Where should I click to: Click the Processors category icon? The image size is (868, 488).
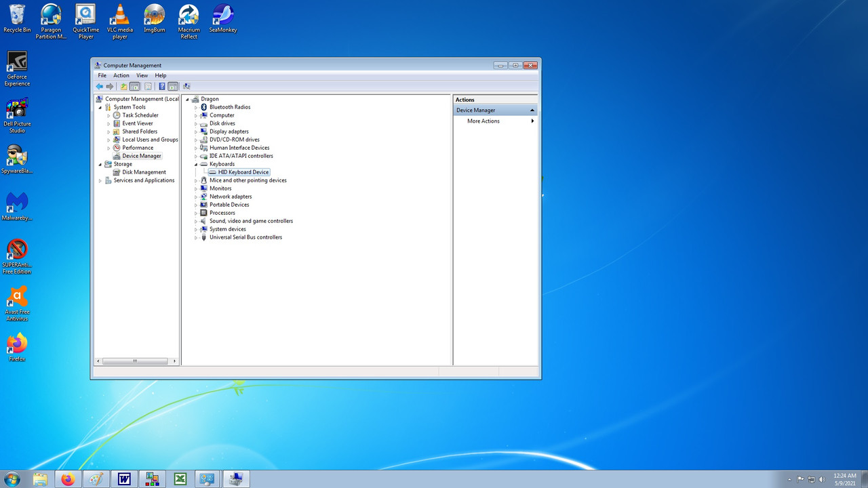[x=203, y=213]
